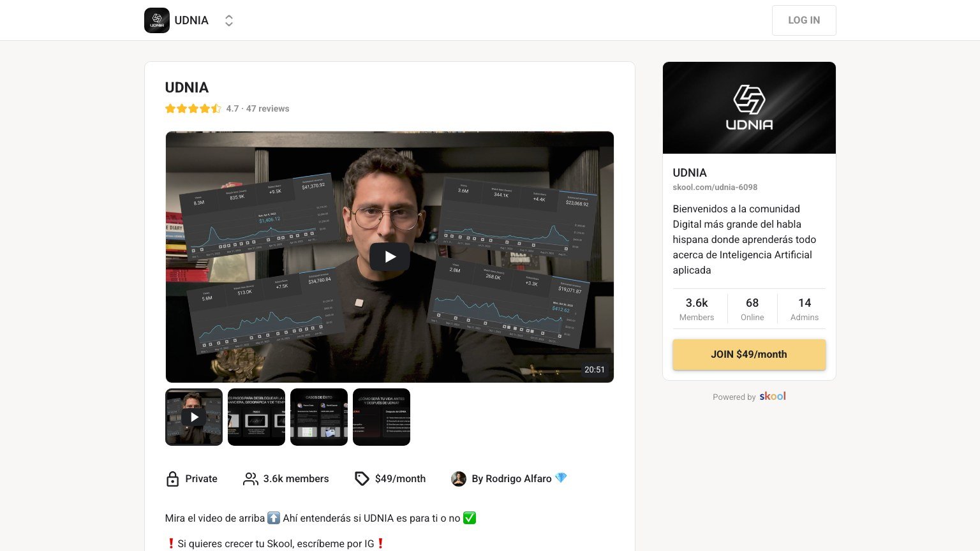Screen dimensions: 980x551
Task: Click the UDNIA heading above the video
Action: tap(187, 87)
